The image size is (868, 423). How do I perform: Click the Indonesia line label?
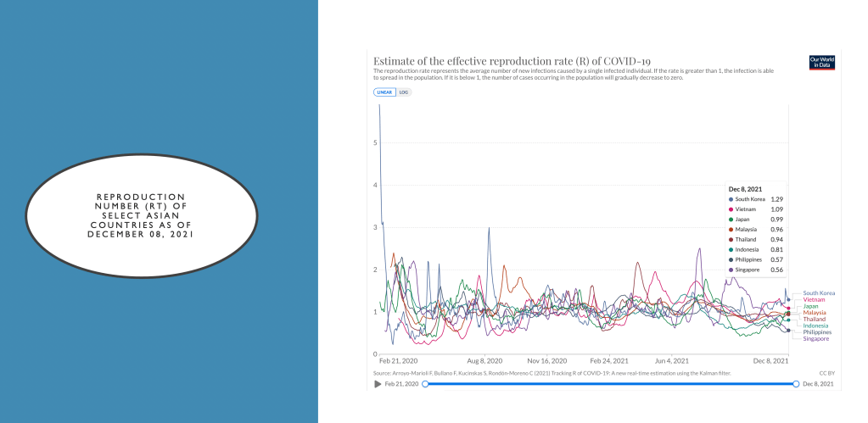[x=816, y=326]
